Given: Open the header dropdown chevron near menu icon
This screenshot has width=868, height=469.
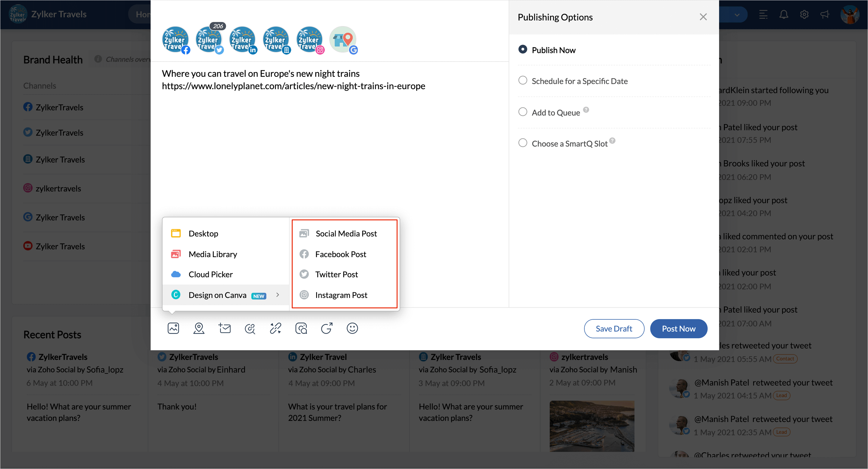Looking at the screenshot, I should click(737, 15).
